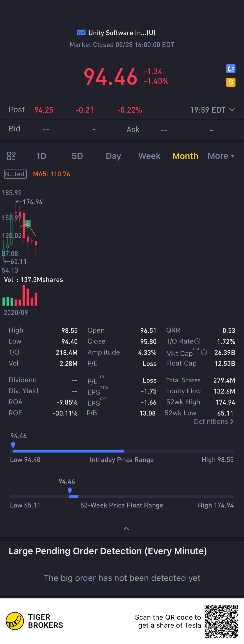Viewport: 244px width, 644px height.
Task: Click the Mkt Cap currency options icon
Action: (x=204, y=352)
